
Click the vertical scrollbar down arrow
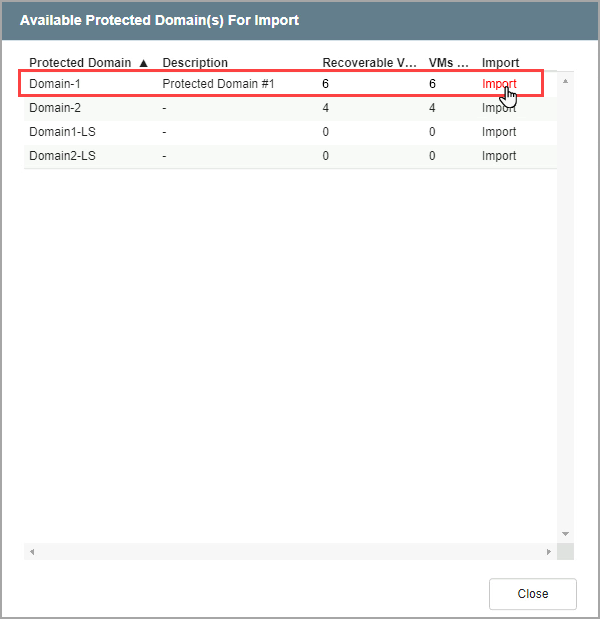(565, 534)
